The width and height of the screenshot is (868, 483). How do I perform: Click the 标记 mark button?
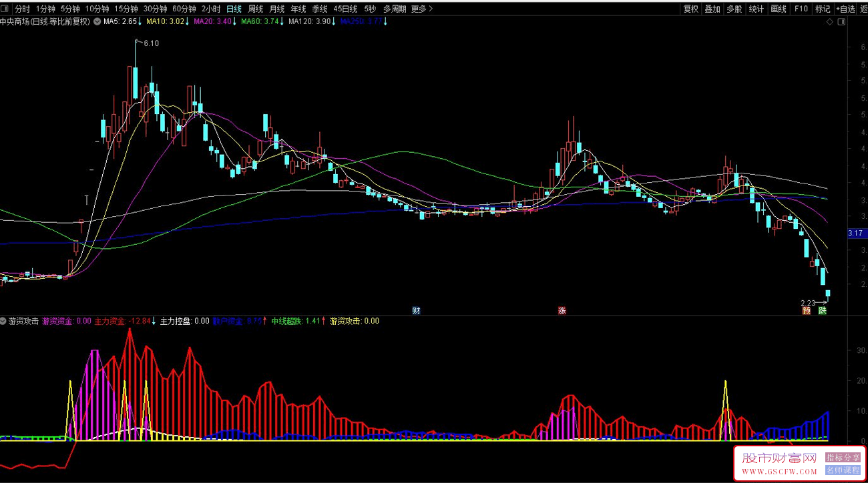pos(823,9)
